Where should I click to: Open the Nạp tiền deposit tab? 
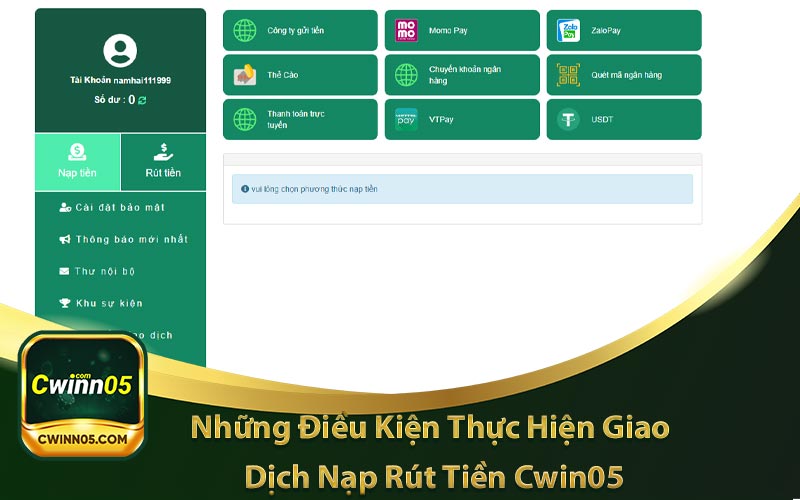(x=78, y=162)
